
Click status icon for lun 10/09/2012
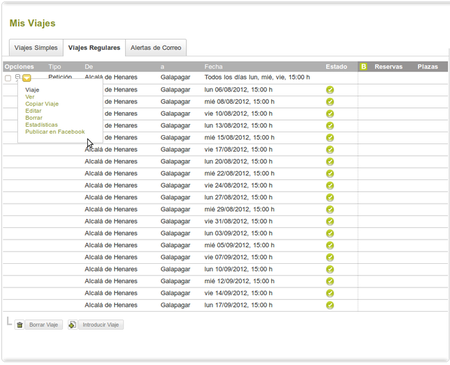pos(330,269)
